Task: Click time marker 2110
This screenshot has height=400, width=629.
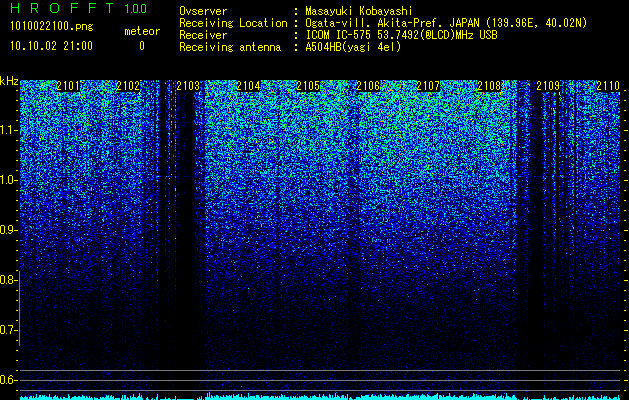Action: coord(608,86)
